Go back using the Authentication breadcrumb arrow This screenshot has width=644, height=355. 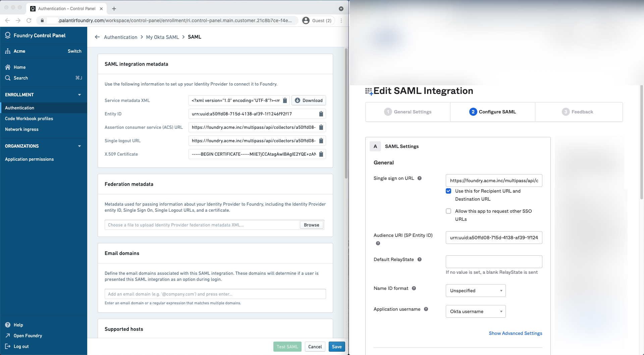pos(97,37)
